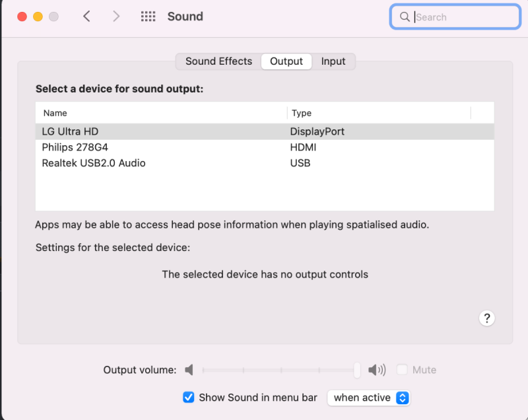Choose Realtek USB2.0 Audio device
The image size is (528, 420).
click(x=93, y=162)
